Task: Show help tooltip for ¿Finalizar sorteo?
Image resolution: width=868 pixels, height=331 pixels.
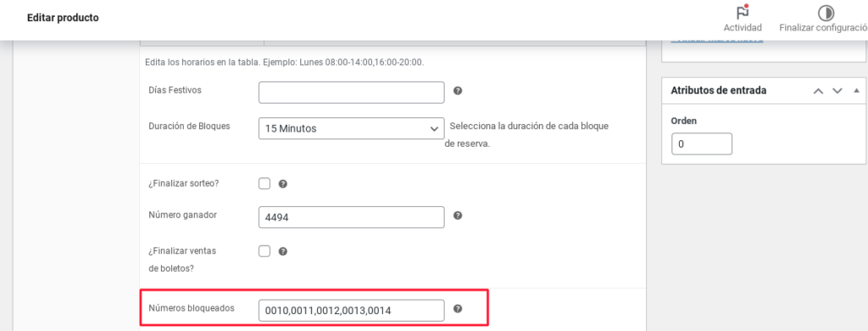Action: coord(282,184)
